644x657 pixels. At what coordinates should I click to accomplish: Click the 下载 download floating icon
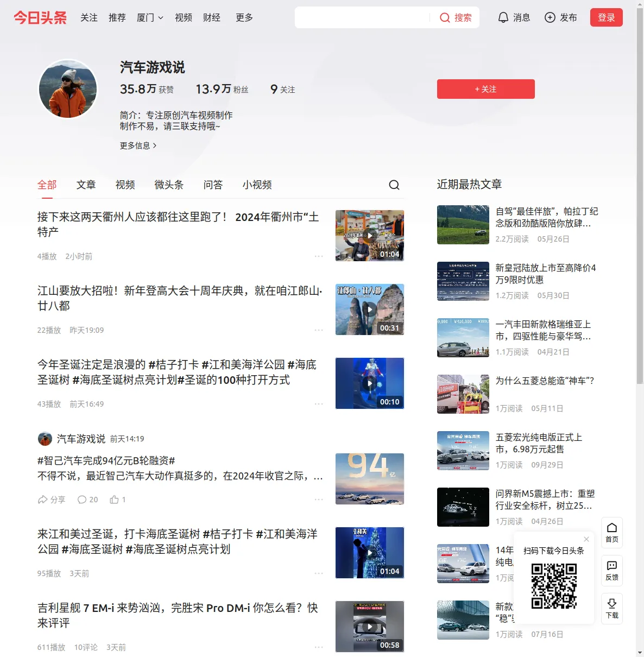612,609
